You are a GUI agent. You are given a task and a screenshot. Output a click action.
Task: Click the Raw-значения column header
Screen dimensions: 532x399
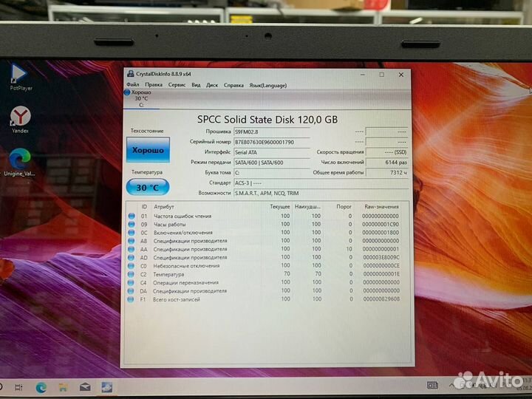point(381,207)
